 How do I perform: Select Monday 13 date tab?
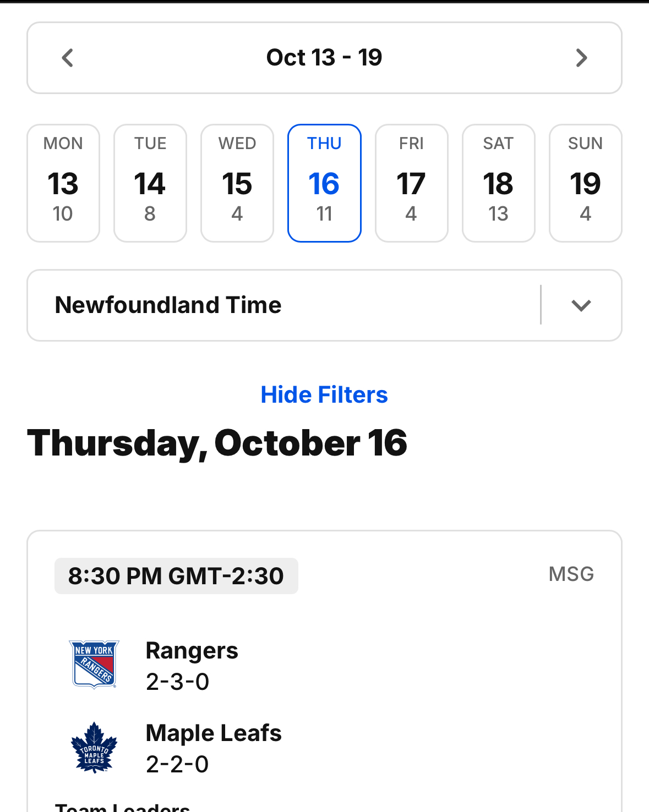63,183
